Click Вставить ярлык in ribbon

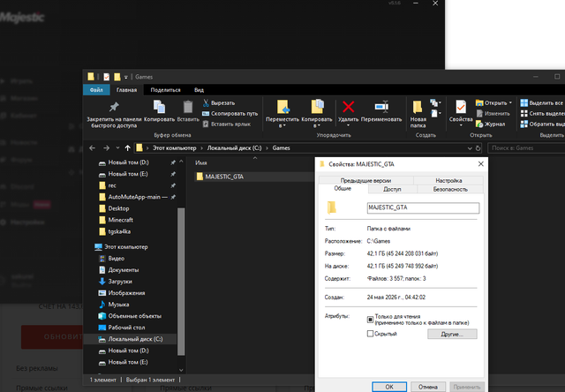[x=227, y=124]
